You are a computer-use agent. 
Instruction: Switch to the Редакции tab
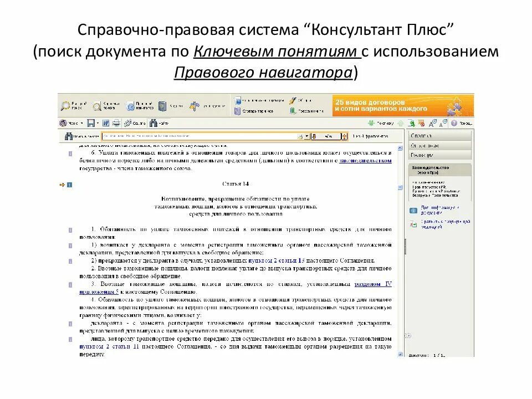pyautogui.click(x=440, y=155)
